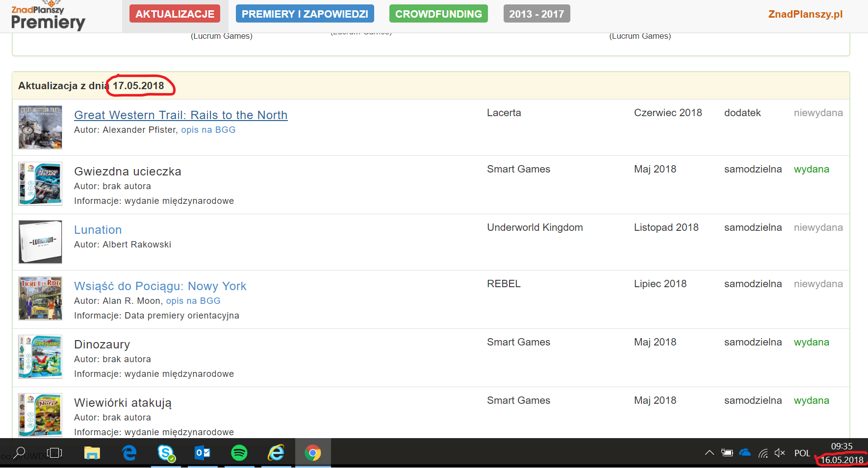Open File Explorer from taskbar
The width and height of the screenshot is (868, 468).
92,453
